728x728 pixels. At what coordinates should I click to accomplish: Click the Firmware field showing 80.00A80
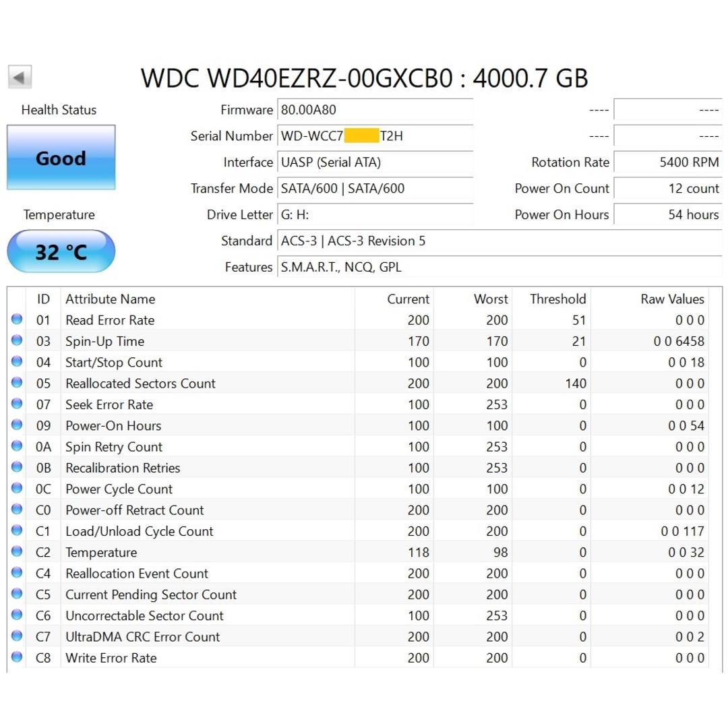pyautogui.click(x=375, y=110)
